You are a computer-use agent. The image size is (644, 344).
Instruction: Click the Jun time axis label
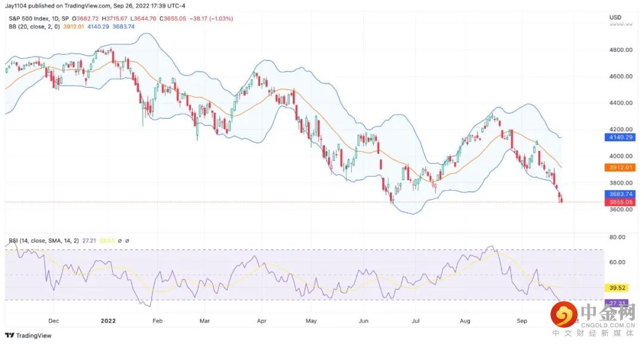[364, 321]
